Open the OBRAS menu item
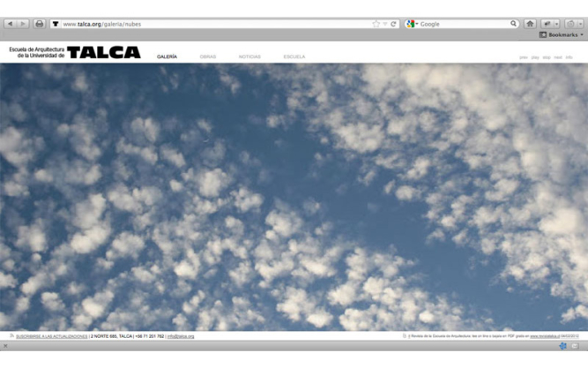 tap(208, 56)
